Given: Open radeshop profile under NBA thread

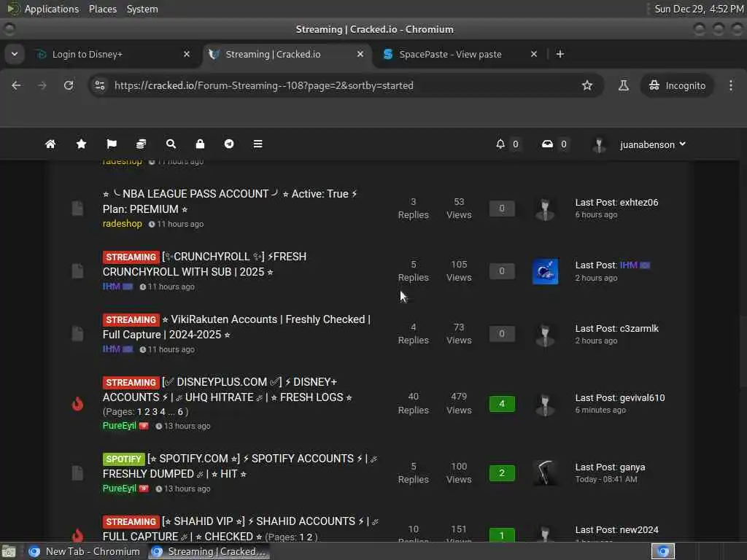Looking at the screenshot, I should click(x=122, y=223).
